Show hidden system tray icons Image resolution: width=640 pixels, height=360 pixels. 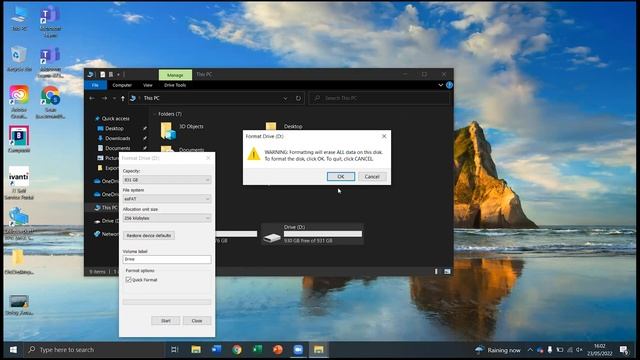point(530,350)
